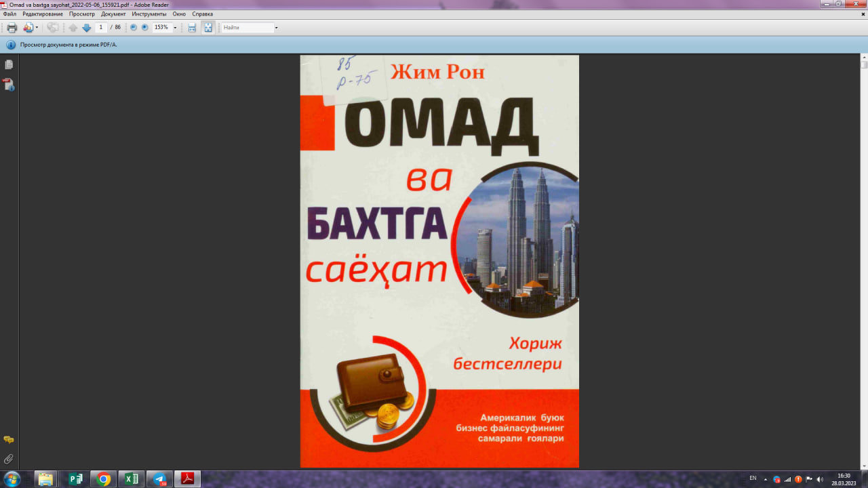
Task: Expand the hidden tray icons arrow
Action: [766, 479]
